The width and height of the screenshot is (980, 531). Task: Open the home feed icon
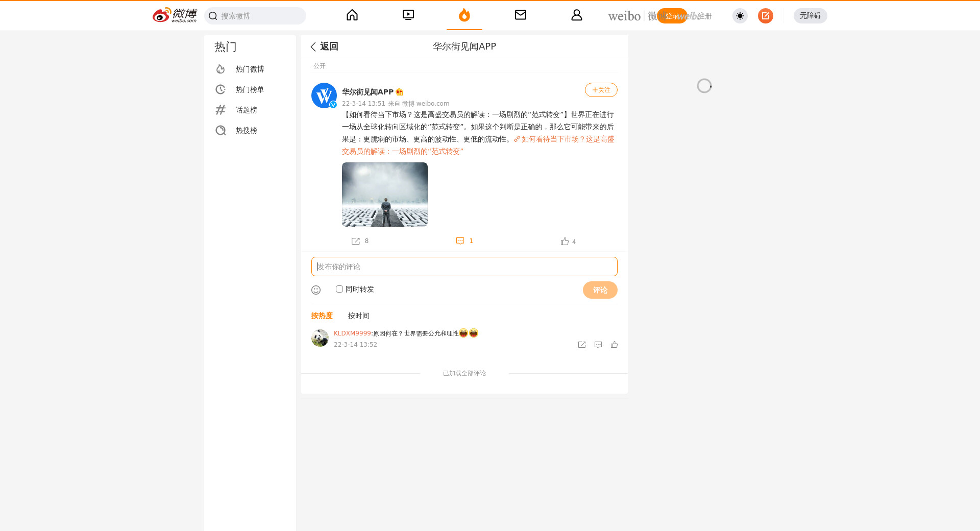pyautogui.click(x=352, y=15)
